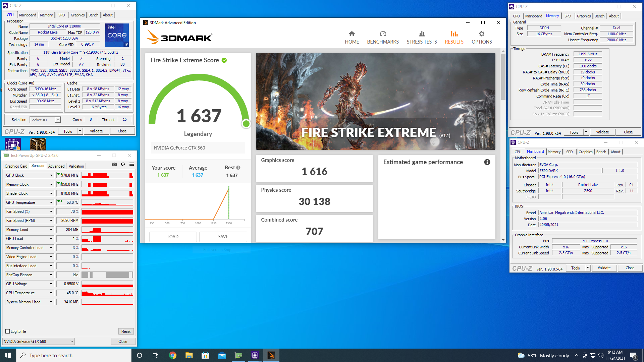The height and width of the screenshot is (362, 644).
Task: Click Validate in CPU-Z Memory window
Action: 602,132
